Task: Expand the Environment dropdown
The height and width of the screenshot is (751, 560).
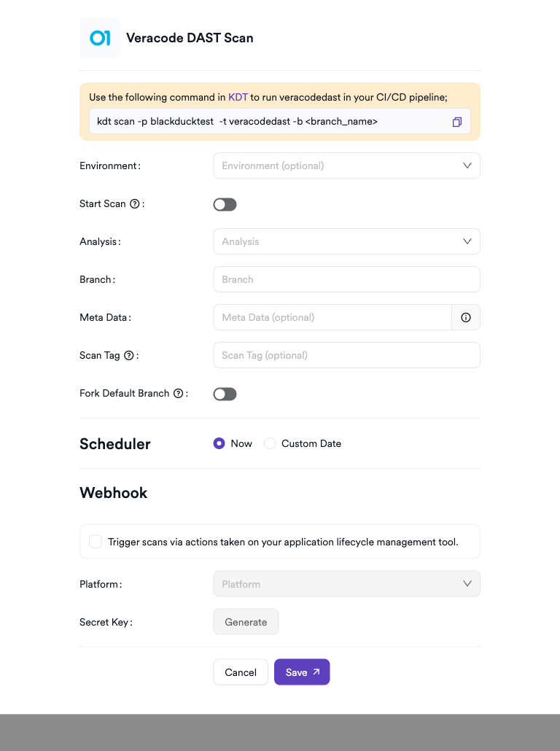Action: [x=346, y=166]
